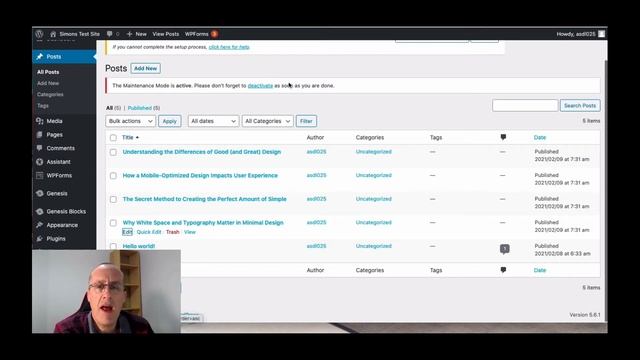Open the All Posts submenu item

[48, 72]
